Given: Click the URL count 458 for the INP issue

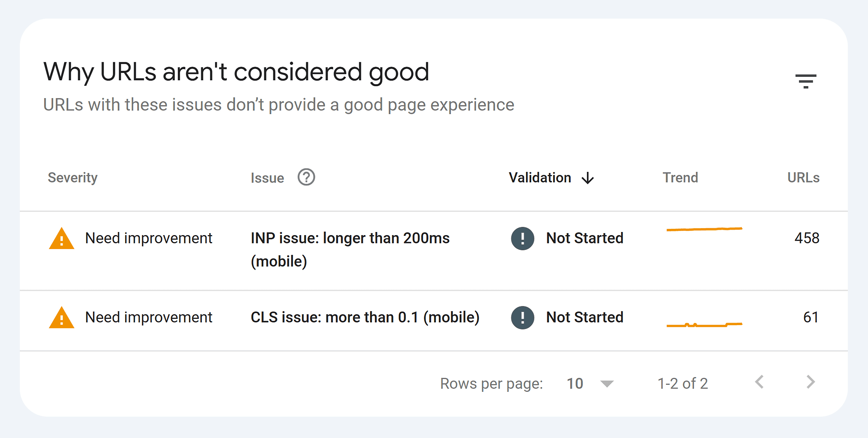Looking at the screenshot, I should pos(807,238).
